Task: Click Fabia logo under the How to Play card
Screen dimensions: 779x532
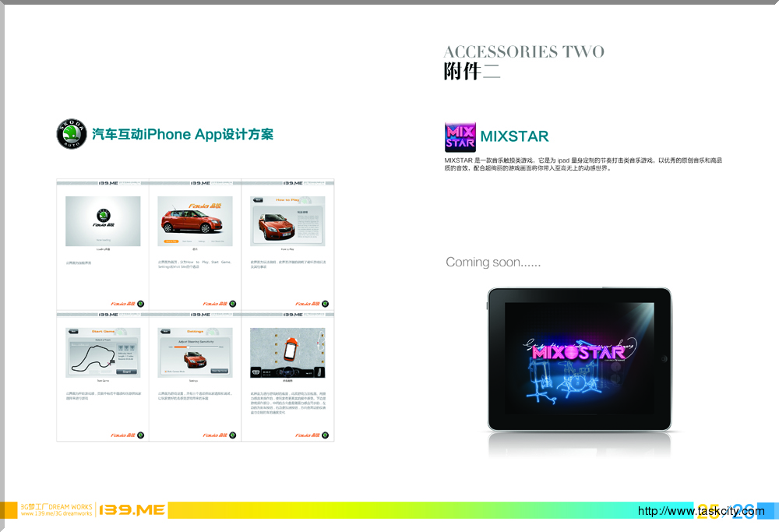Action: 312,304
